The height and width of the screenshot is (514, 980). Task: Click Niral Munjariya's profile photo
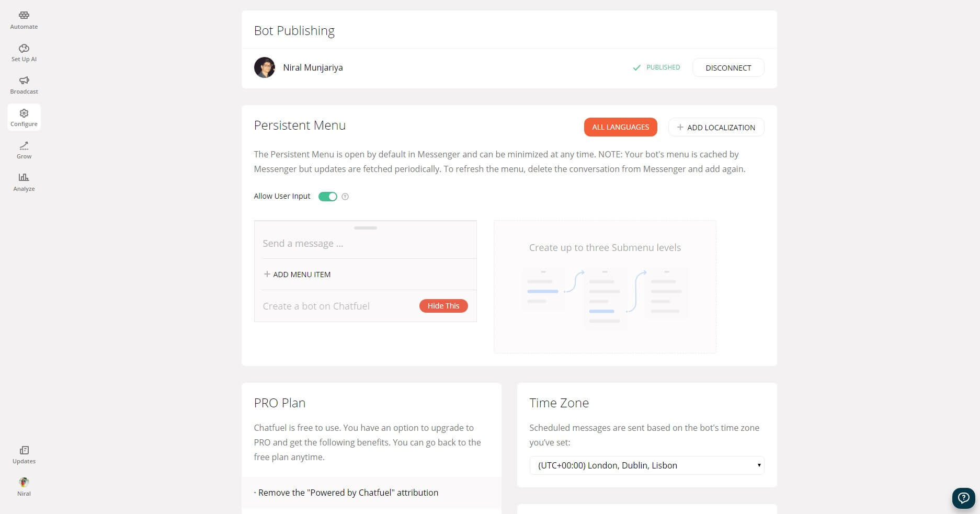pos(265,67)
